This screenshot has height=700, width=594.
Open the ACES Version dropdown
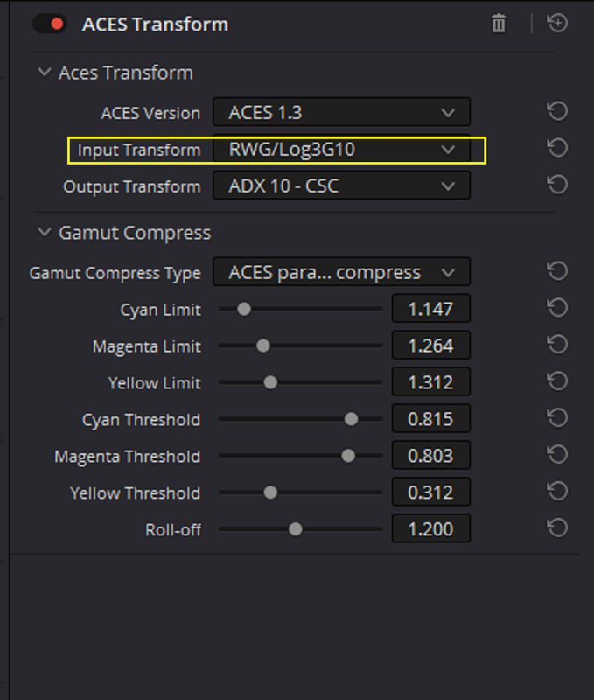341,112
